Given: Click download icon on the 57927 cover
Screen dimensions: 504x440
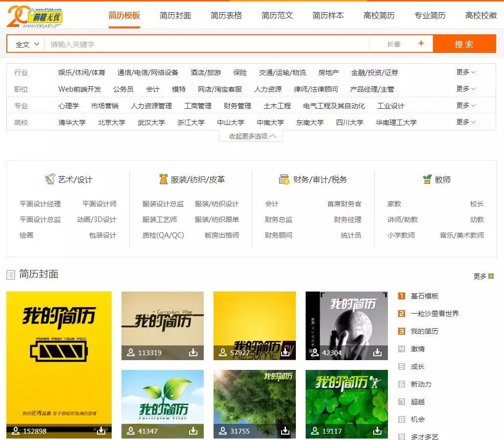Looking at the screenshot, I should pyautogui.click(x=286, y=352).
